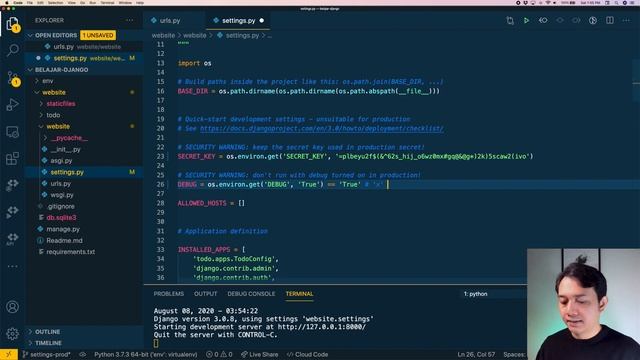640x360 pixels.
Task: Open the Terminal menu in menu bar
Action: tap(107, 2)
